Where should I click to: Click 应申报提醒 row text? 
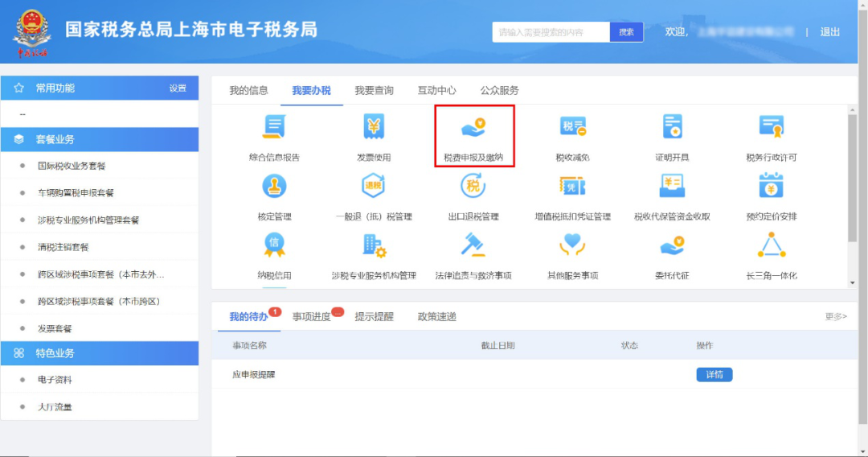pos(253,375)
